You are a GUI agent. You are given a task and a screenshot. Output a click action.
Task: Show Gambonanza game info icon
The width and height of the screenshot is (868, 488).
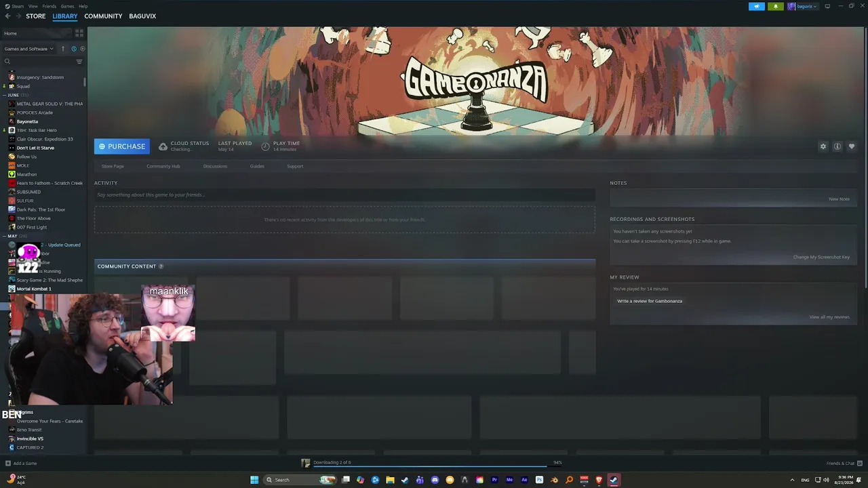pyautogui.click(x=837, y=146)
